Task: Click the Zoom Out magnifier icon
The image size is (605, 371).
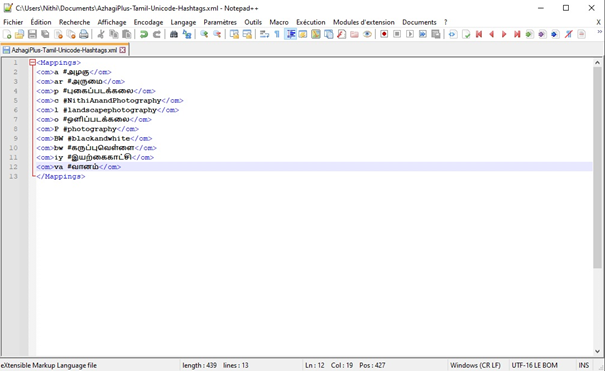Action: click(217, 34)
